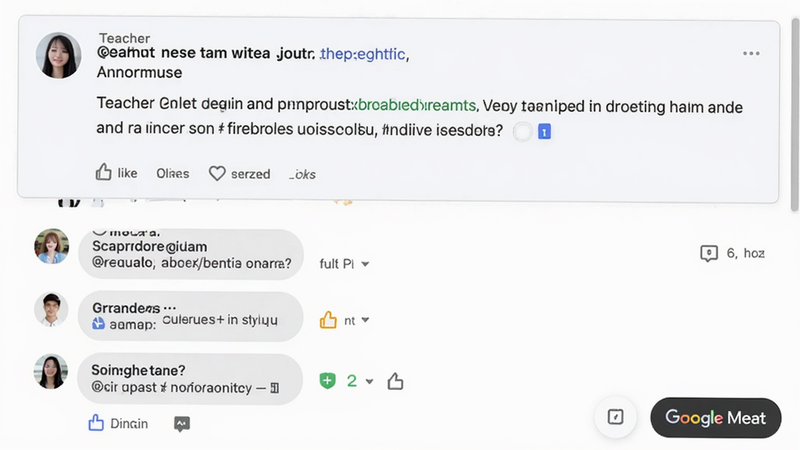Click the orange thumbs-up on Grrandens comment
800x450 pixels.
(328, 320)
